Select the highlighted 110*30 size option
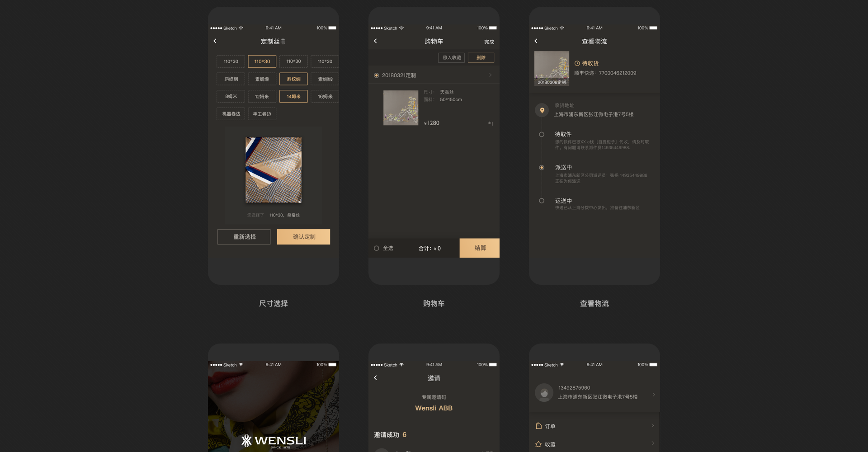The height and width of the screenshot is (452, 868). pos(262,61)
